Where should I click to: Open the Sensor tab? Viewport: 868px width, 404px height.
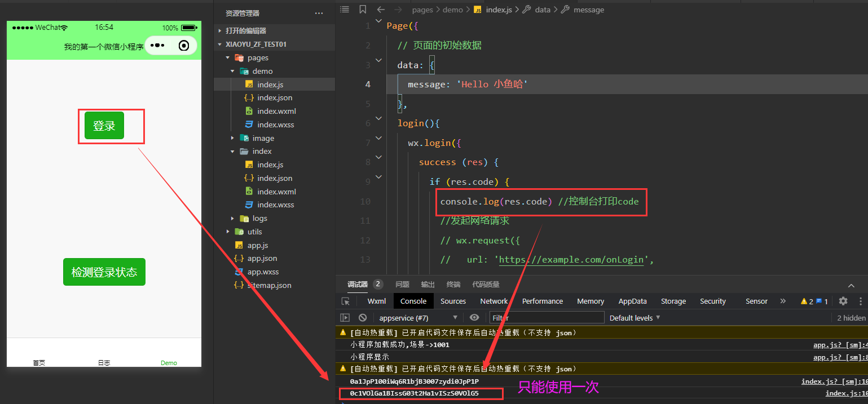(756, 301)
